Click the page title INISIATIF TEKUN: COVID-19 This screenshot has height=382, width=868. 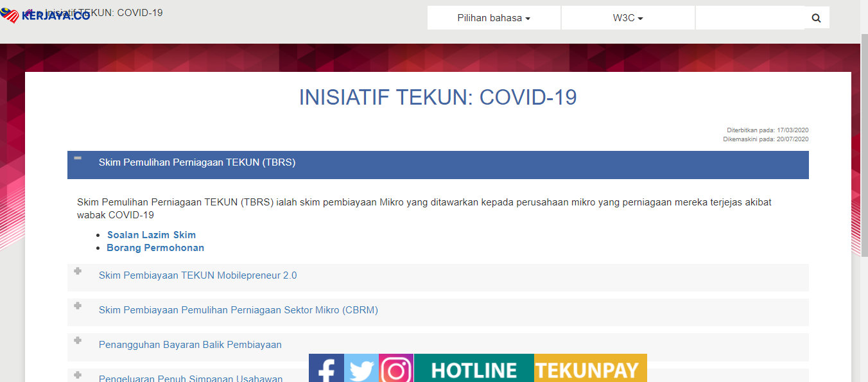coord(438,98)
